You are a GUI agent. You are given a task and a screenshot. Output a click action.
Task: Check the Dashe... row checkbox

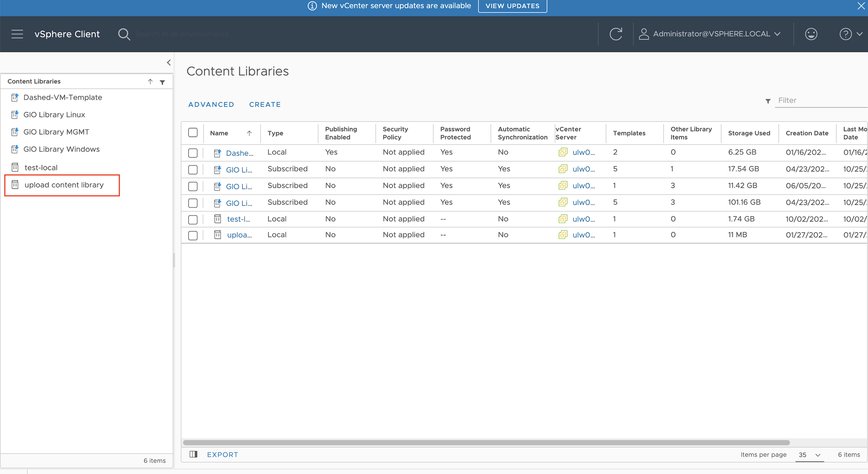tap(193, 153)
